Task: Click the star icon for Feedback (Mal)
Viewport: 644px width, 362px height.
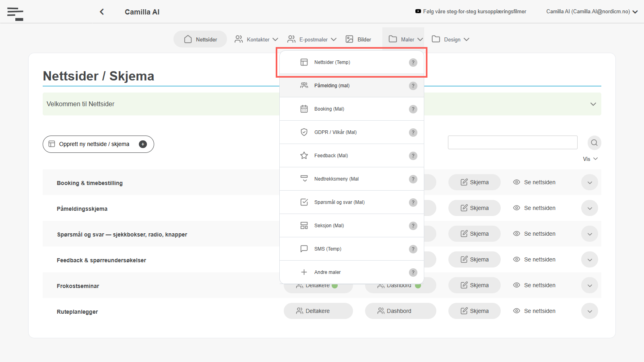Action: point(304,156)
